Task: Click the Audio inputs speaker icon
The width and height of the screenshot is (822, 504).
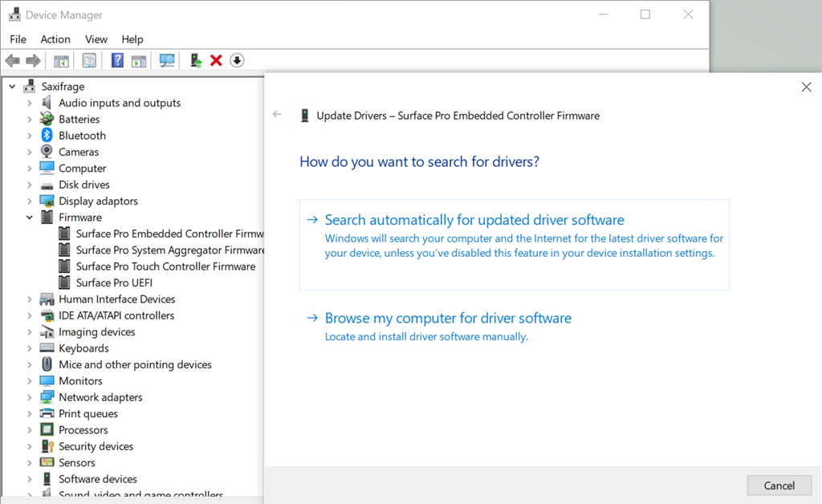Action: (x=47, y=103)
